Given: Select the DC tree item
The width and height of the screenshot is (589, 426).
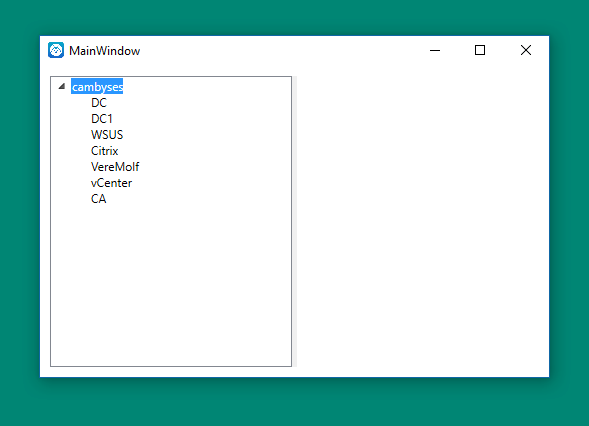Looking at the screenshot, I should point(99,103).
